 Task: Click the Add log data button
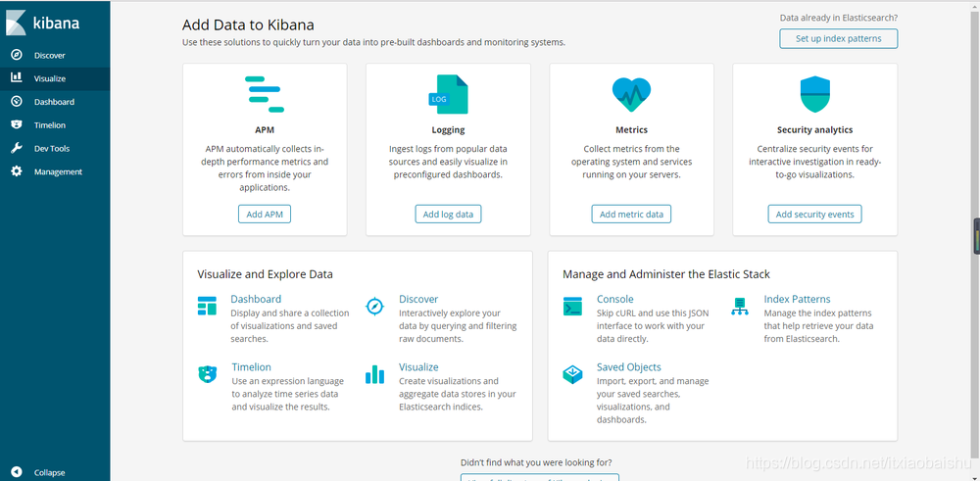click(x=448, y=214)
